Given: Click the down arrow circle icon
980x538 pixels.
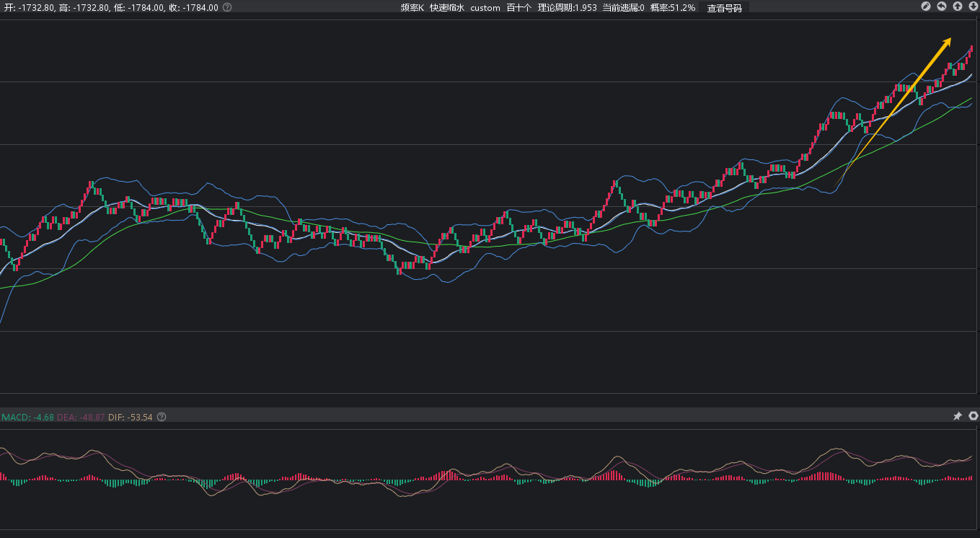Looking at the screenshot, I should point(974,6).
